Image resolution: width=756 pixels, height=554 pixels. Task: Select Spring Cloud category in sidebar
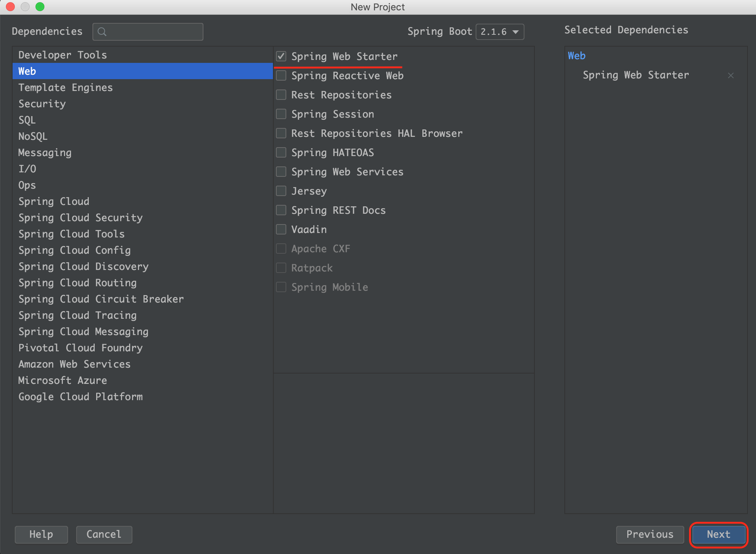(54, 201)
